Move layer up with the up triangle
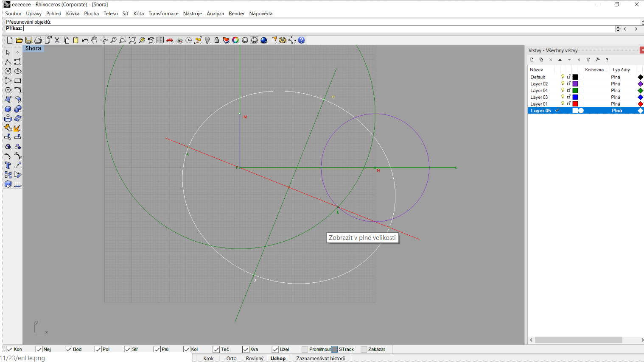Viewport: 644px width, 362px height. [560, 60]
